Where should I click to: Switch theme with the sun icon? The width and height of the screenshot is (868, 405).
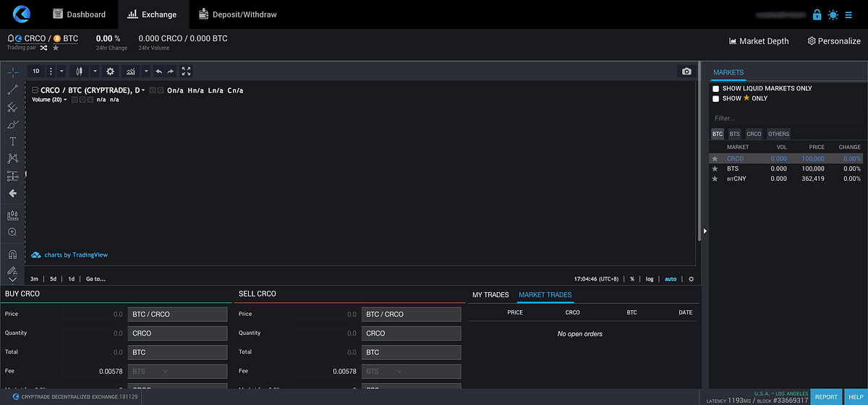pyautogui.click(x=834, y=14)
